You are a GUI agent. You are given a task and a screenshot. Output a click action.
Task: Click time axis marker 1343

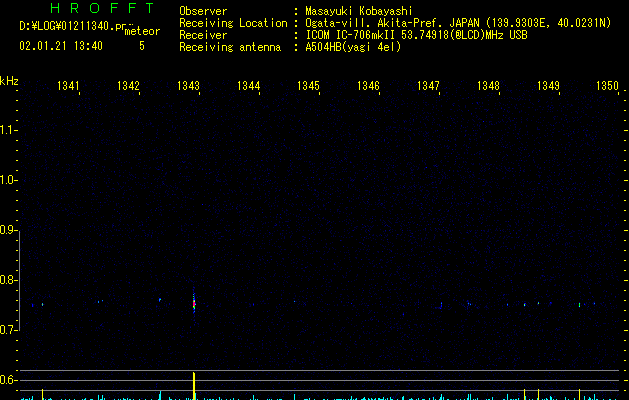click(x=188, y=86)
